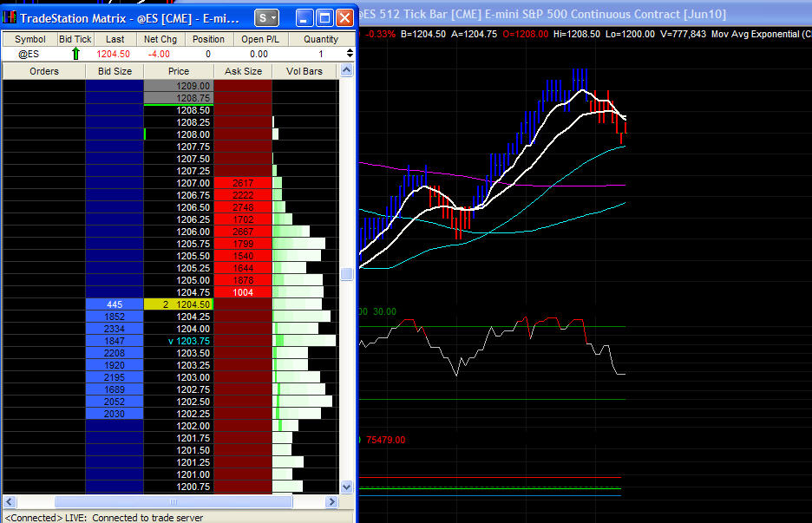Image resolution: width=812 pixels, height=523 pixels.
Task: Click bid size 2195 at 1203.00
Action: 115,377
